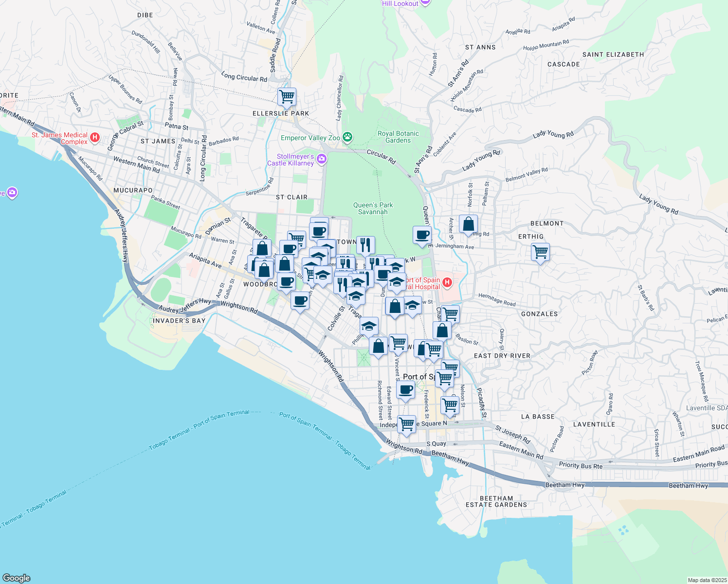Click the Royal Botanic Gardens label

pos(398,137)
